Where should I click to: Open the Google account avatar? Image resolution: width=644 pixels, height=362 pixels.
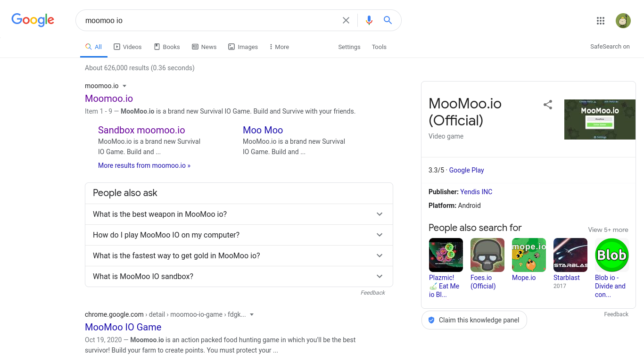click(623, 21)
